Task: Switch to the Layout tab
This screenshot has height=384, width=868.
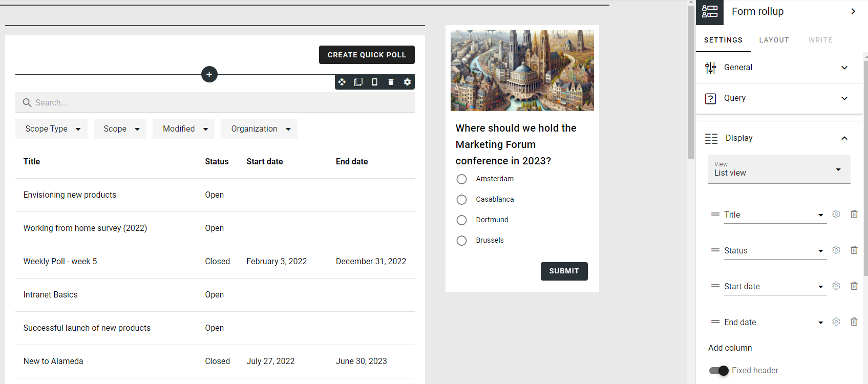Action: (x=774, y=40)
